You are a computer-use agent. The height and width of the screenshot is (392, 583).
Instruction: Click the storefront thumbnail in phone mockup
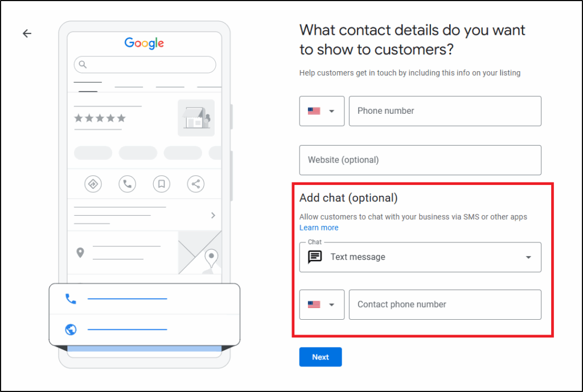tap(196, 118)
